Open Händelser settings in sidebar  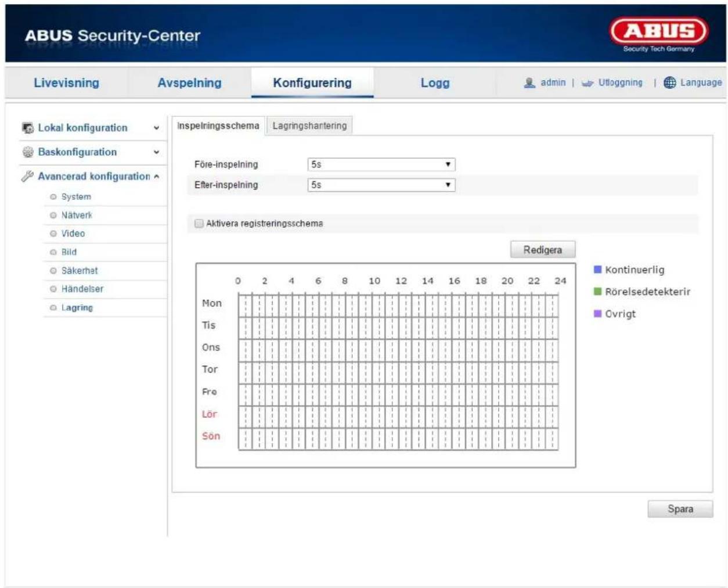point(82,289)
